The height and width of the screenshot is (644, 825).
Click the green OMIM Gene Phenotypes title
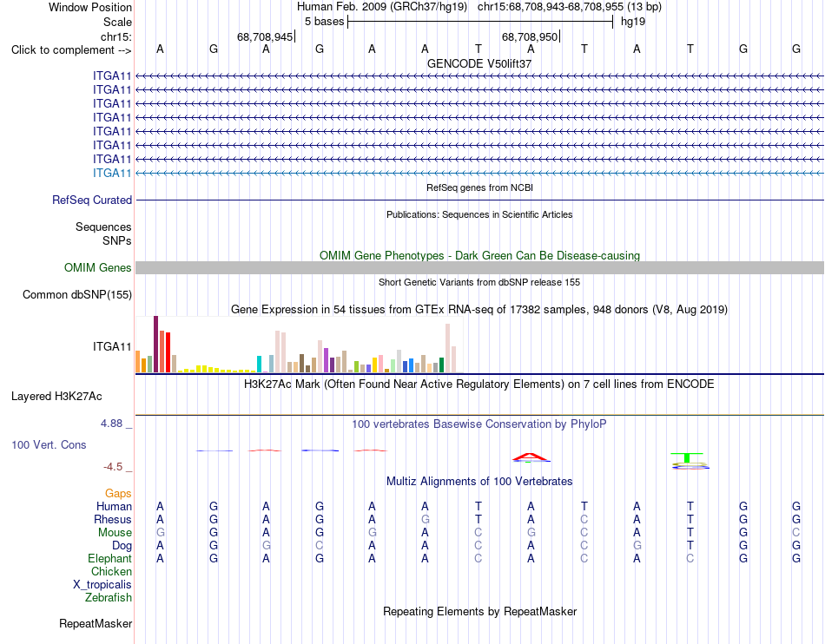point(479,255)
